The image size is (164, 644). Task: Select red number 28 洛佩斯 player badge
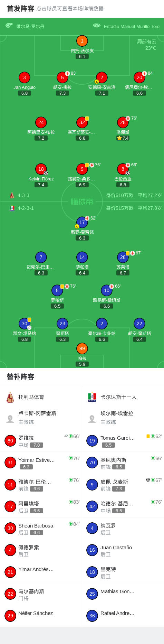click(x=123, y=122)
